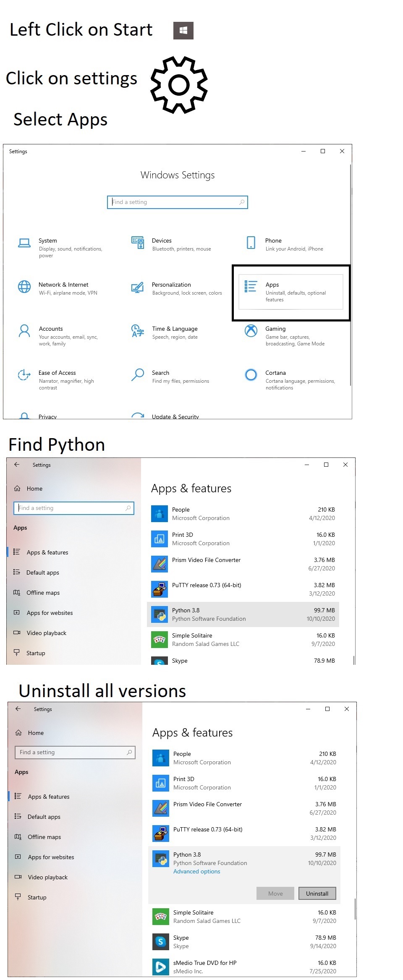Click the large settings gear icon

(179, 85)
